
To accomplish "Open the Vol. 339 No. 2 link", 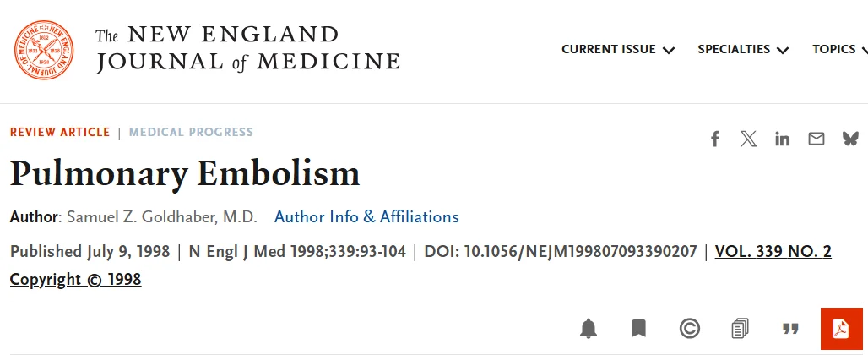I will 773,252.
